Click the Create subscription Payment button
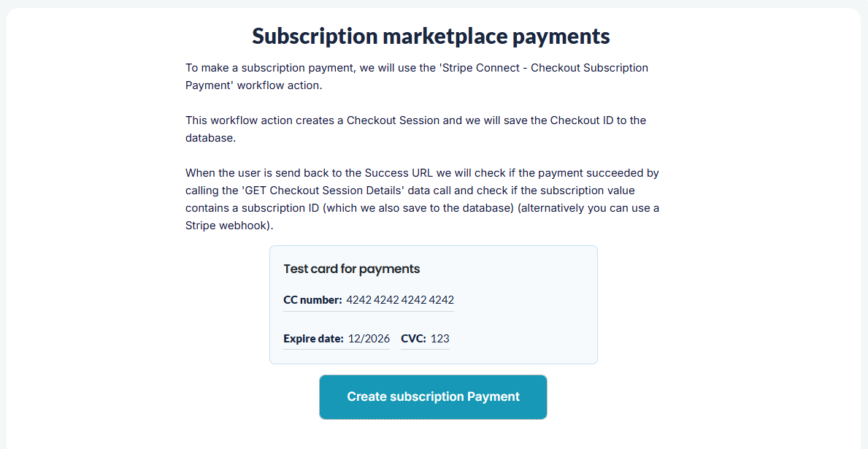 pos(433,397)
